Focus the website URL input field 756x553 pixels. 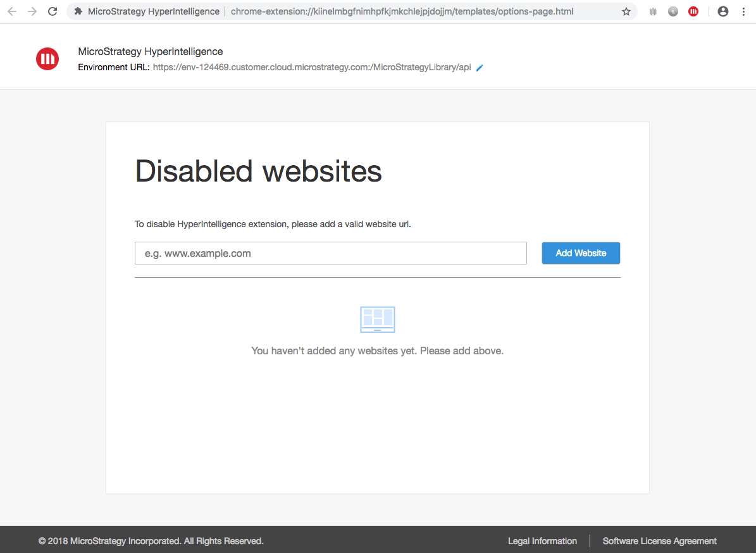point(330,253)
